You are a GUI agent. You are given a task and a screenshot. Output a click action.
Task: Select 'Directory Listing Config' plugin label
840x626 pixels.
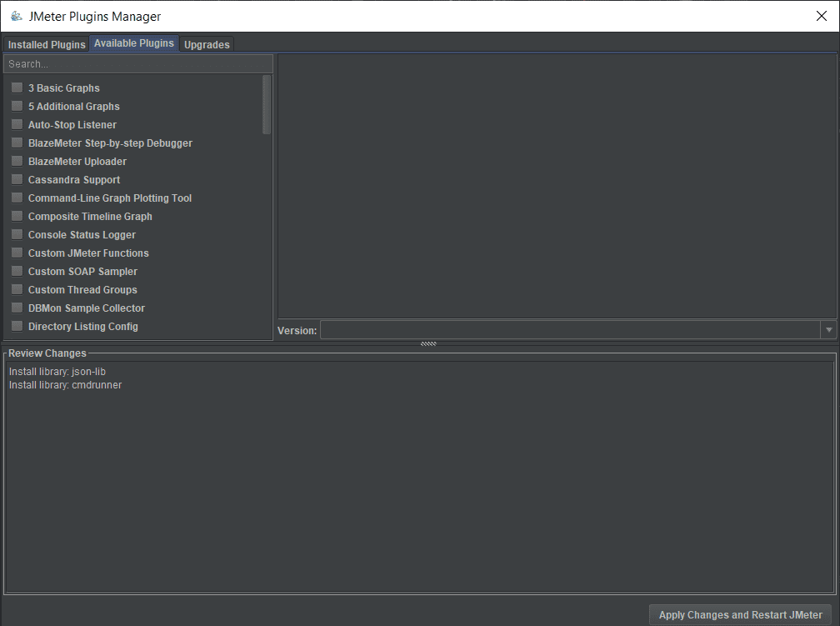(x=83, y=327)
